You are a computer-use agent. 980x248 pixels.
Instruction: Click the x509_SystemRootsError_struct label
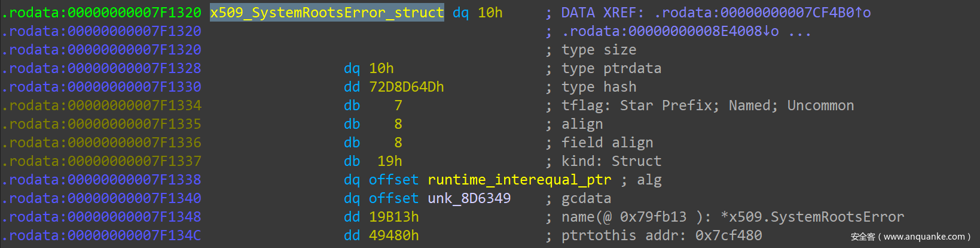pos(326,13)
